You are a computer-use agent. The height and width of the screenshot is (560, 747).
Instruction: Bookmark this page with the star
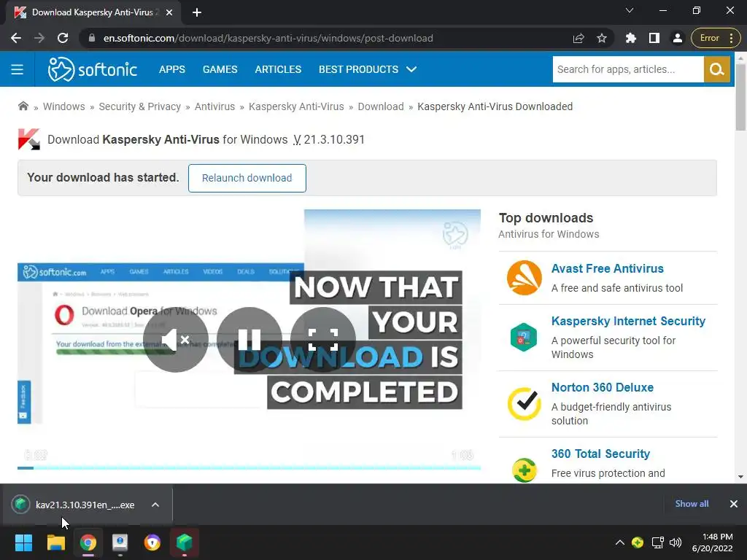coord(602,38)
